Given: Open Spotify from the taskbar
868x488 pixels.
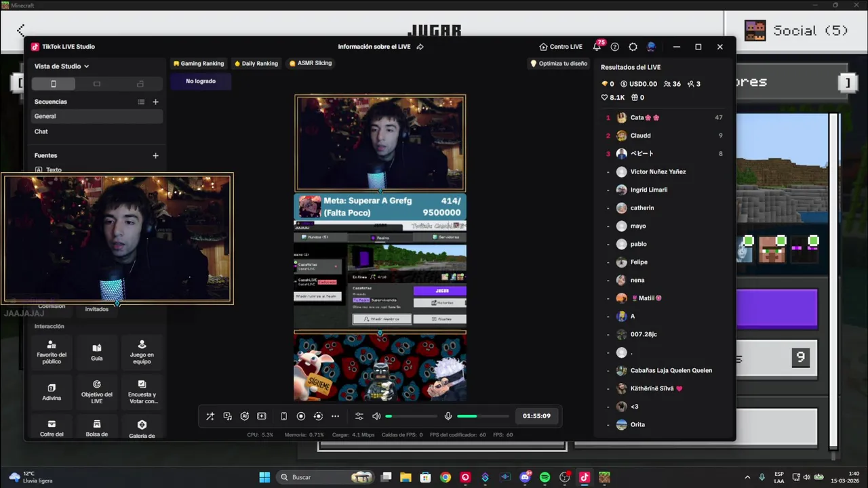Looking at the screenshot, I should 545,477.
